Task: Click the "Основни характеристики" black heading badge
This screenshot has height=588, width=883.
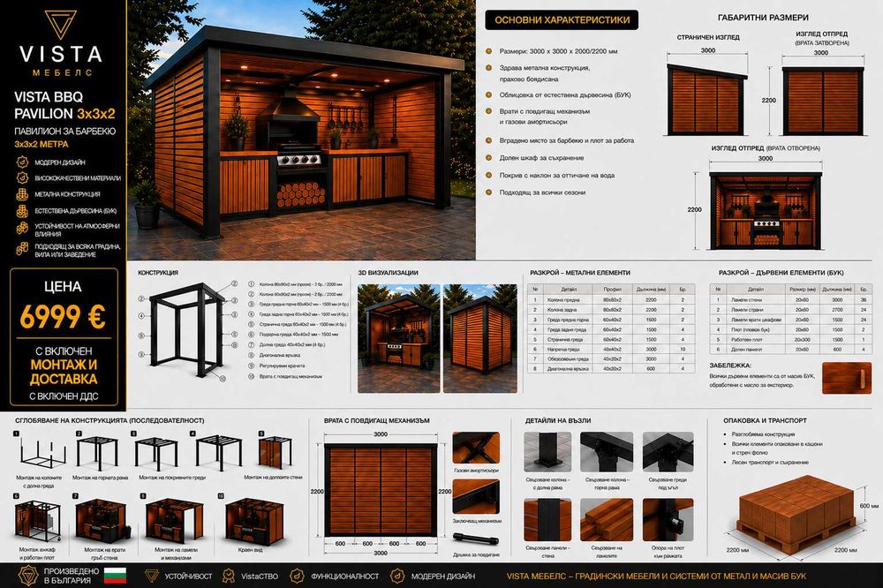Action: click(x=562, y=20)
